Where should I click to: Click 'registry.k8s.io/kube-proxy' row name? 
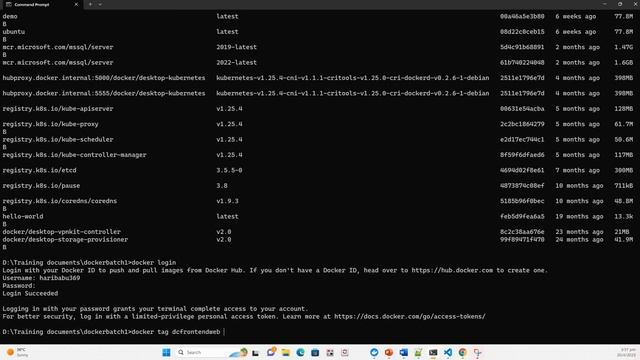point(51,124)
